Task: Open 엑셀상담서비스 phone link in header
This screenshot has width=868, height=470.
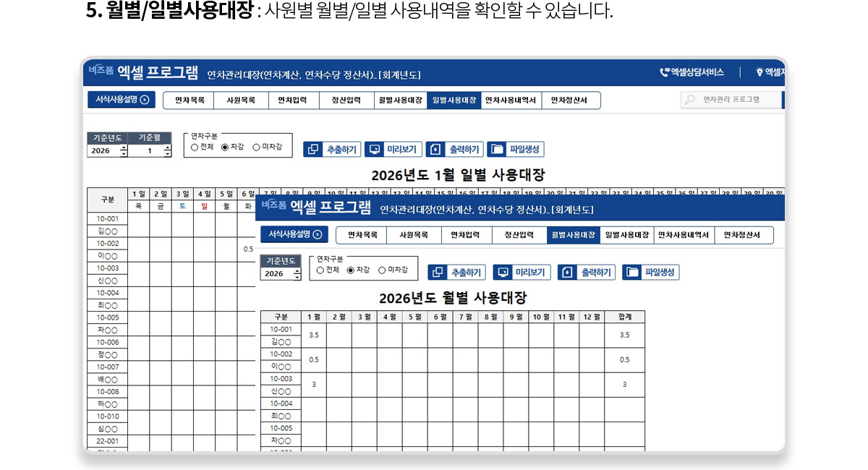Action: click(x=692, y=72)
